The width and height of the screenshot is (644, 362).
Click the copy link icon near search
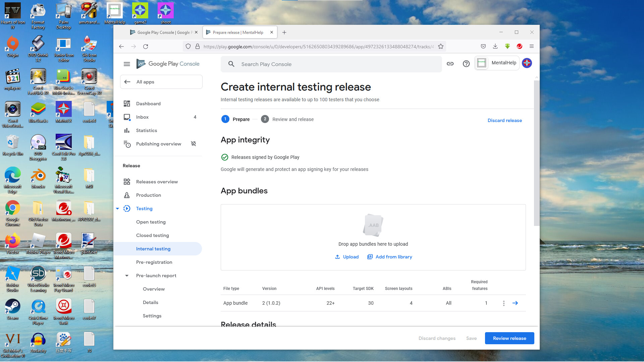click(x=450, y=64)
